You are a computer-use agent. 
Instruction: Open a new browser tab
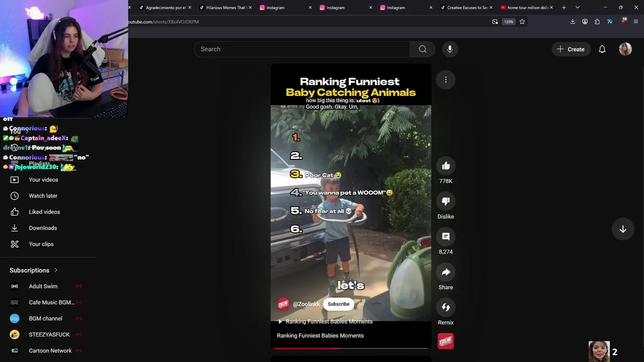pos(564,8)
